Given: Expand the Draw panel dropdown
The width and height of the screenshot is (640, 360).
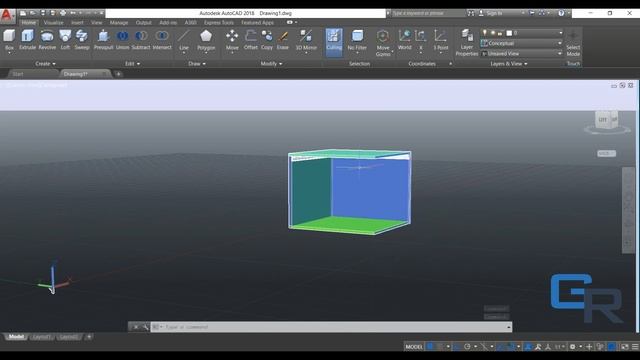Looking at the screenshot, I should coord(197,64).
